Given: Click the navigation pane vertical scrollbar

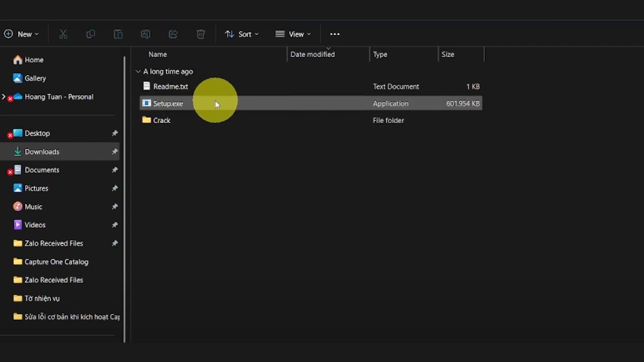Looking at the screenshot, I should pos(125,198).
